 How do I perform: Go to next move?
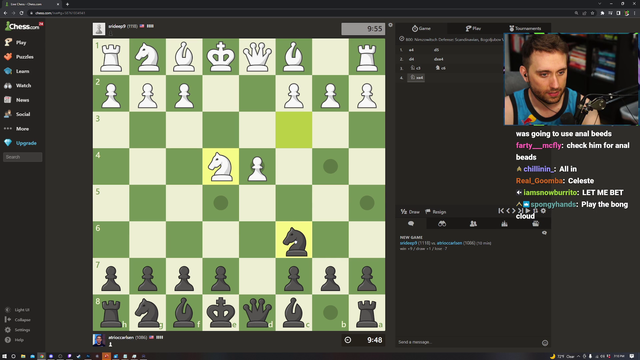[514, 211]
